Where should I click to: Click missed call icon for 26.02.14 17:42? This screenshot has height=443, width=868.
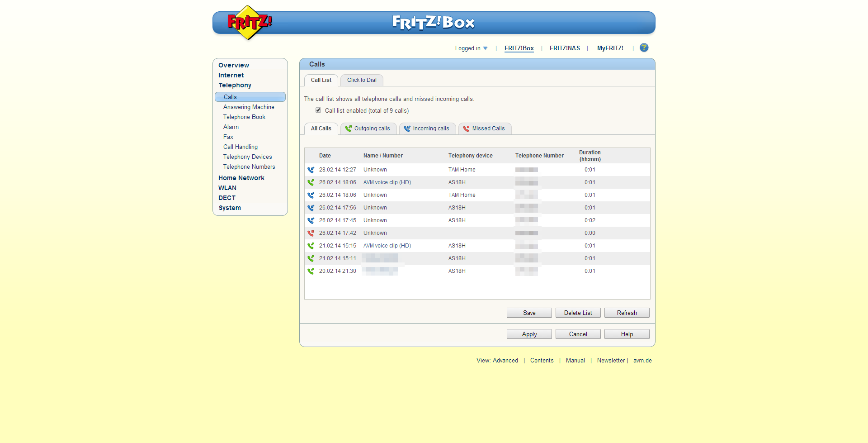(x=311, y=233)
